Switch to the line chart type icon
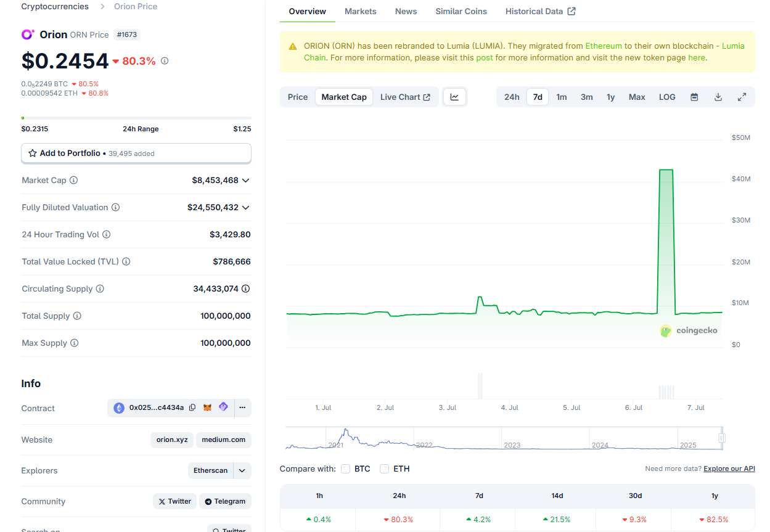This screenshot has height=532, width=770. tap(454, 97)
